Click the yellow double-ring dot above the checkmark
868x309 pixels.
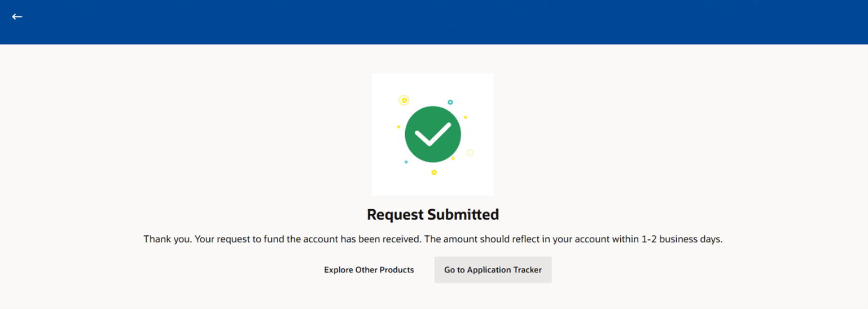404,100
